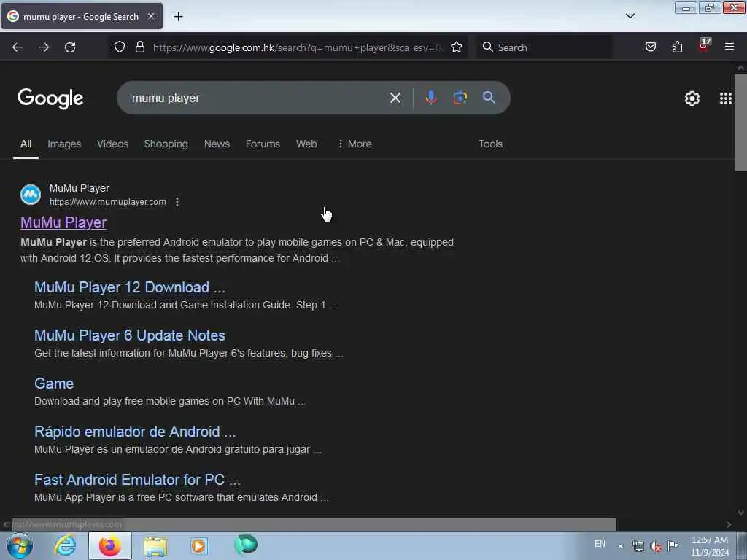The image size is (747, 560).
Task: Launch Internet Explorer from taskbar
Action: click(65, 545)
